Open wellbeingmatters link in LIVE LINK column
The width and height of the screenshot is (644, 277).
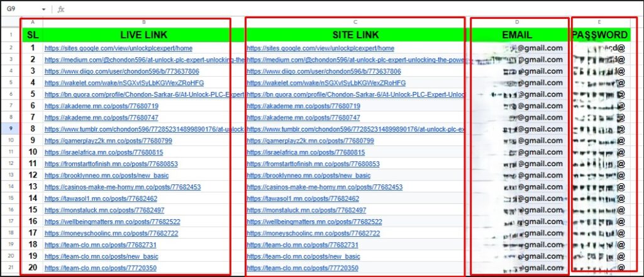coord(113,222)
